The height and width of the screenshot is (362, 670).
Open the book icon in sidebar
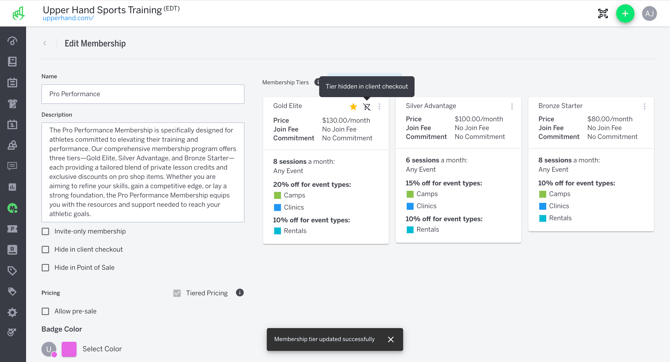tap(12, 62)
